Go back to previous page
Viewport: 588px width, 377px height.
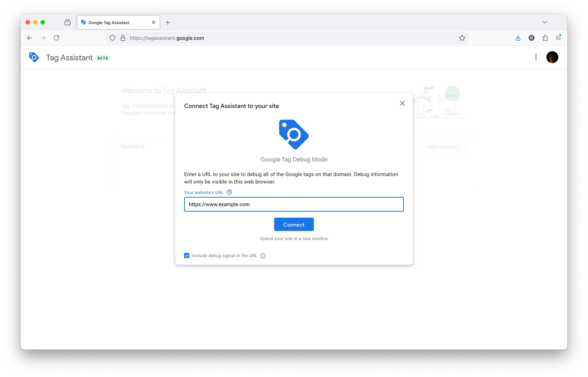point(30,38)
